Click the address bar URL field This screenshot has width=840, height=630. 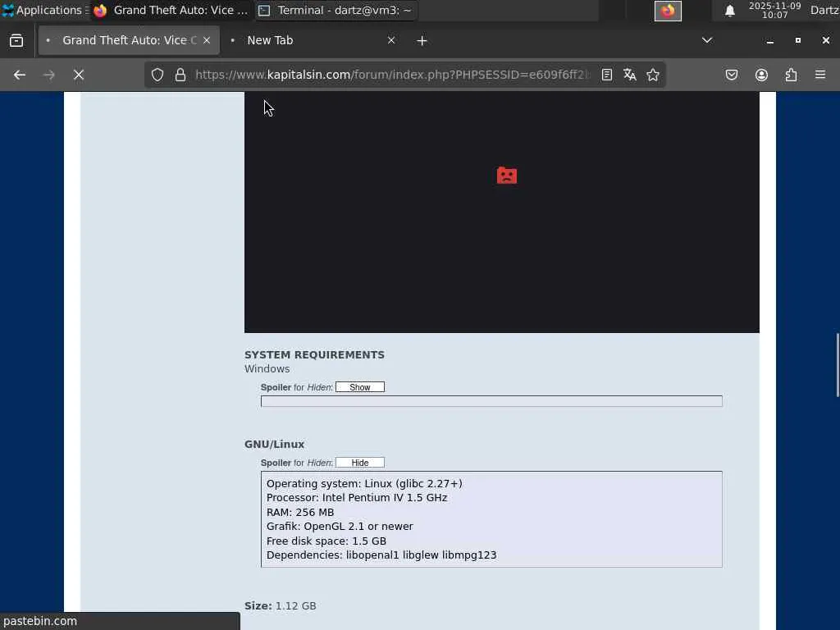392,75
